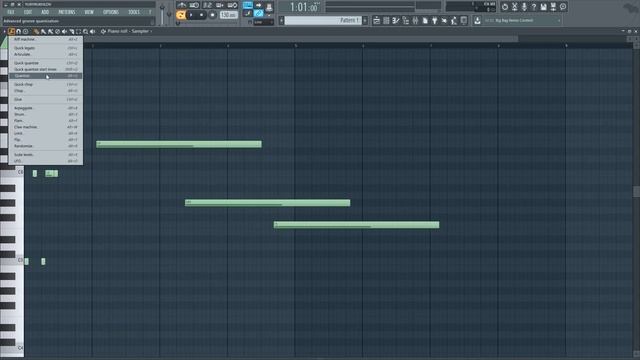Toggle typing keyboard to piano button

(x=248, y=5)
